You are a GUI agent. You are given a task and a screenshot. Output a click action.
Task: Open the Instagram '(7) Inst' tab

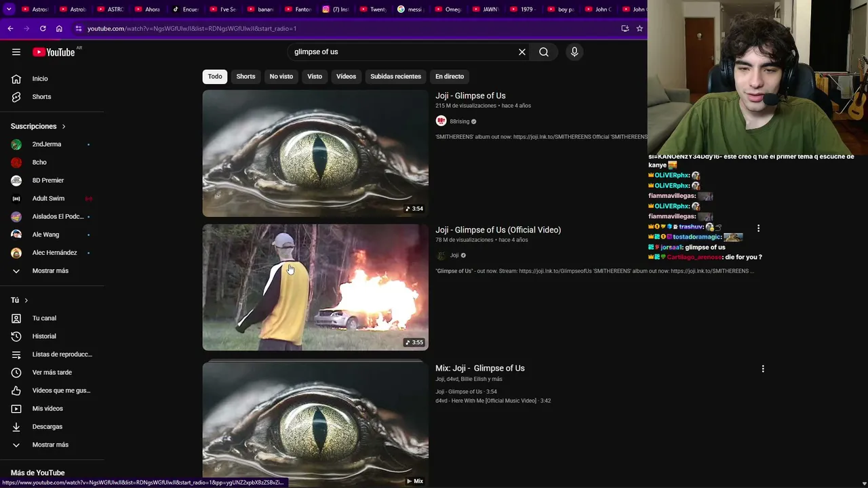tap(335, 9)
